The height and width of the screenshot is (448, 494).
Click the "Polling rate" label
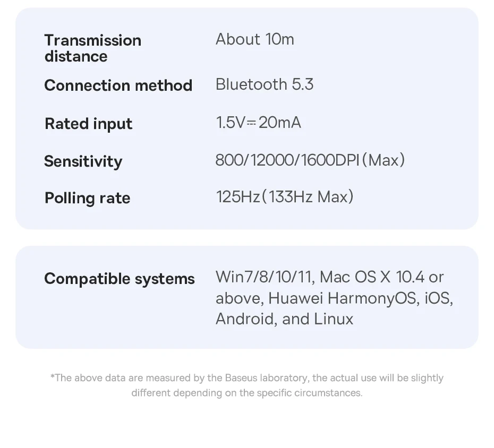[x=87, y=198]
